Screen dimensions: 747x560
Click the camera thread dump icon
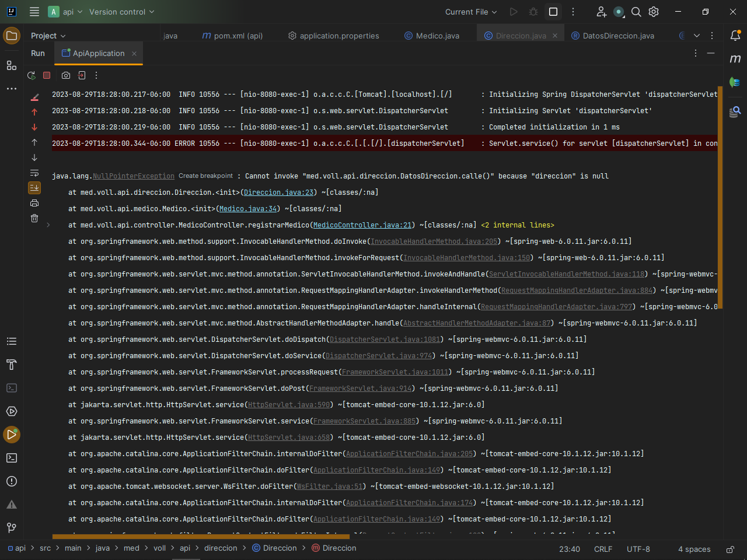pyautogui.click(x=66, y=75)
